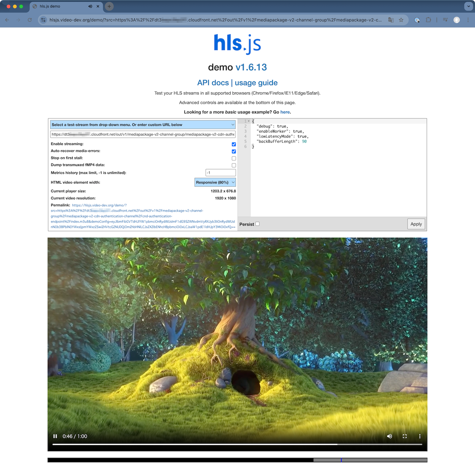Toggle the Auto-recover media-errors checkbox
This screenshot has width=475, height=476.
click(234, 151)
